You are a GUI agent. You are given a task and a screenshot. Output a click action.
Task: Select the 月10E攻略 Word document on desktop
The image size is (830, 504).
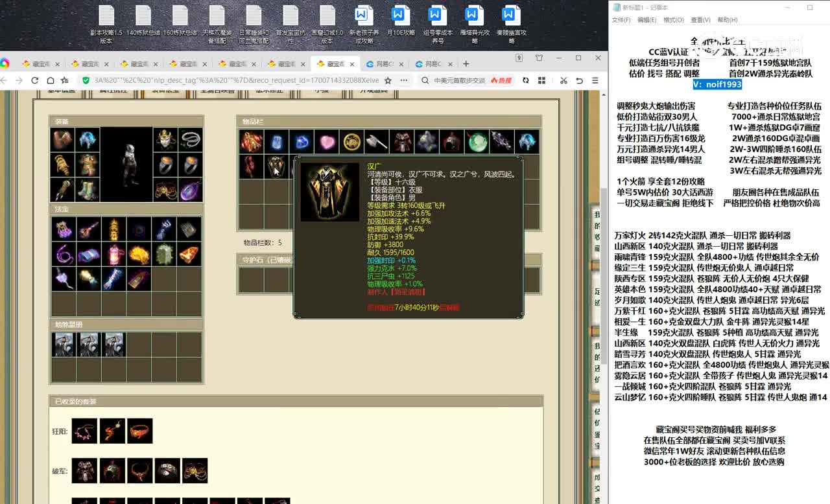tap(401, 21)
